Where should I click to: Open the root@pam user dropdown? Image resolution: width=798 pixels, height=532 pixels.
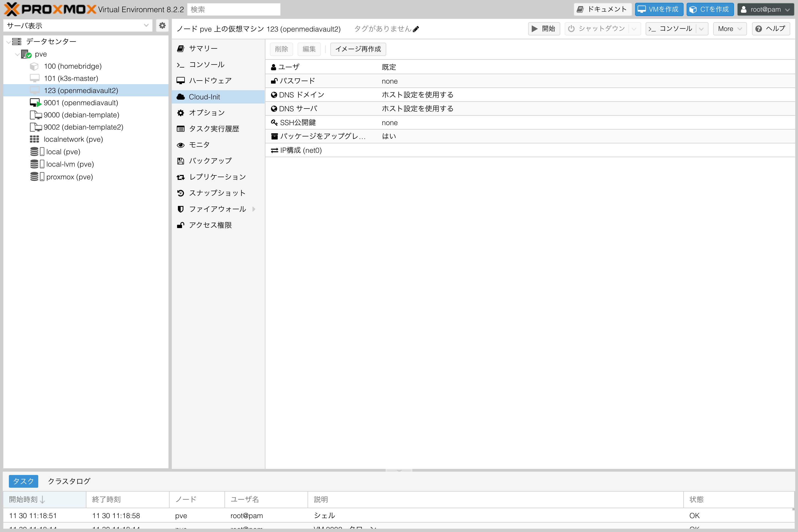(765, 9)
